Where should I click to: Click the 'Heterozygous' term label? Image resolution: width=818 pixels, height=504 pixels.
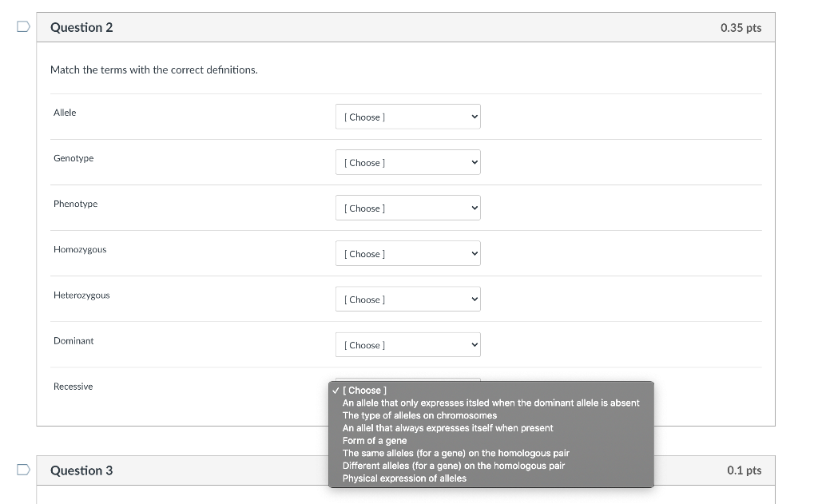pyautogui.click(x=81, y=296)
